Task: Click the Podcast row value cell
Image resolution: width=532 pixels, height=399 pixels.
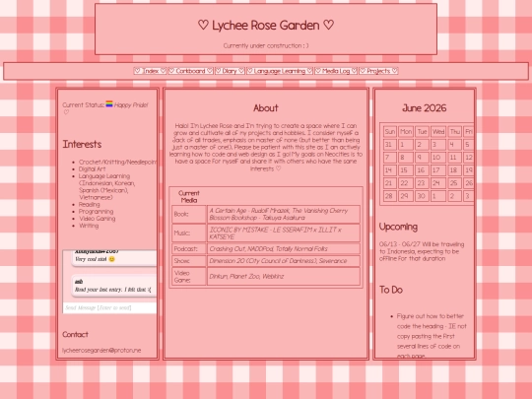Action: [284, 248]
